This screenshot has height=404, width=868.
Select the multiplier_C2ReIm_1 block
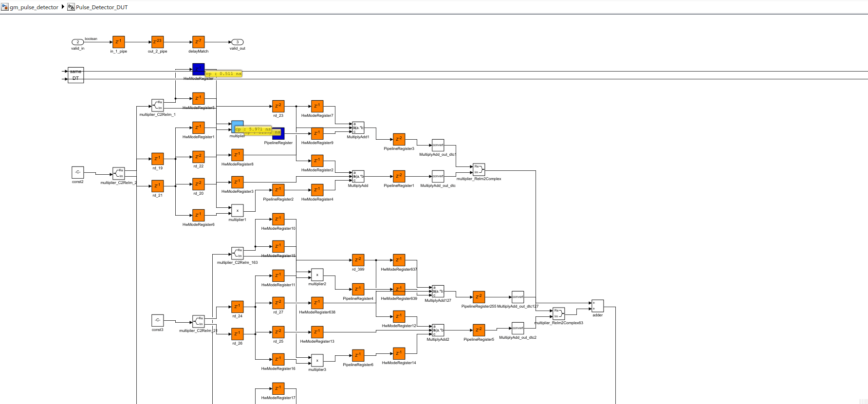[x=158, y=105]
